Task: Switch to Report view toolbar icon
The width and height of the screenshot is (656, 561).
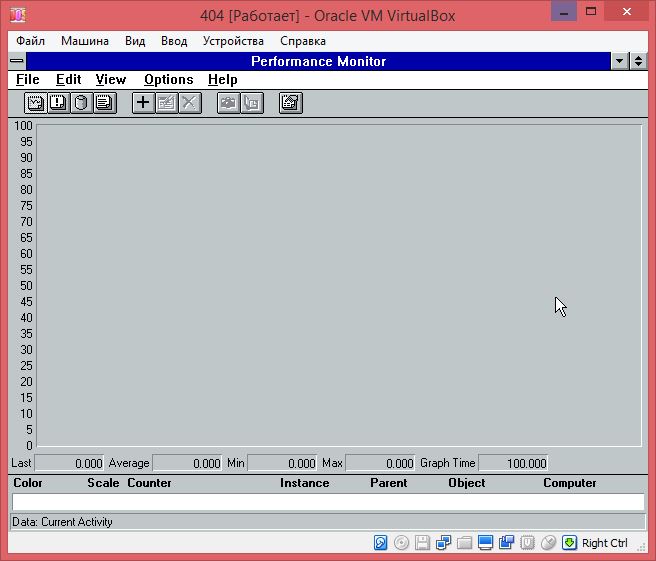Action: (x=104, y=103)
